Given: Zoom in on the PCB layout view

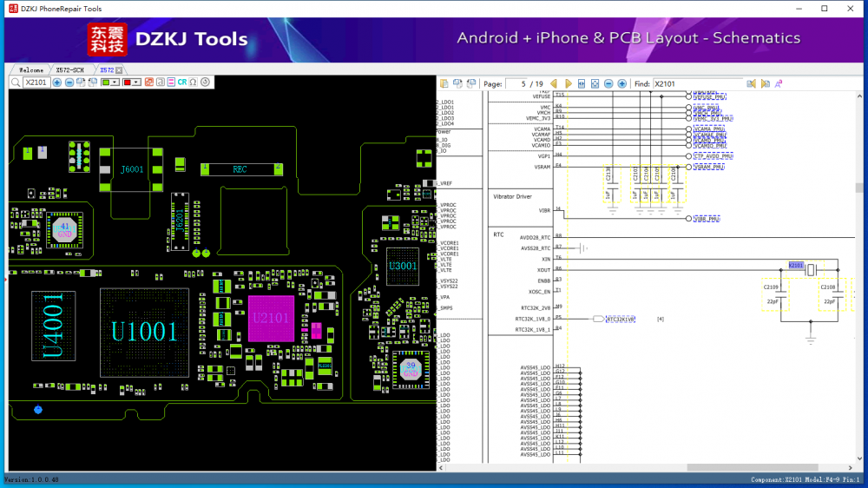Looking at the screenshot, I should tap(57, 82).
